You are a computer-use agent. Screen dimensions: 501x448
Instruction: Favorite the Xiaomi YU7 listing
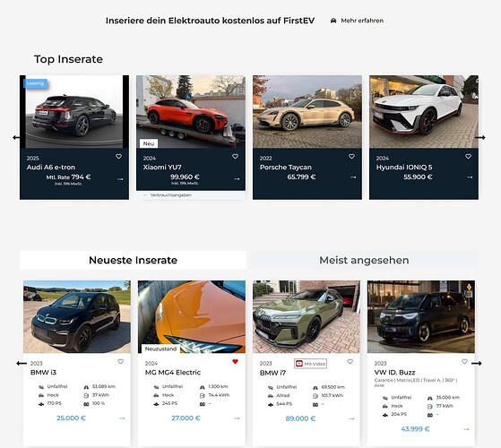click(235, 157)
